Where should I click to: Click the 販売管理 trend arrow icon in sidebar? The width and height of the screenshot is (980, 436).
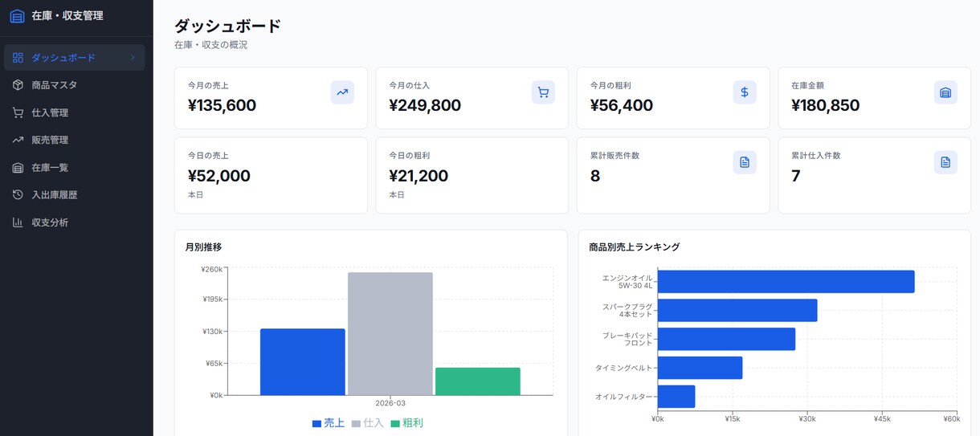point(18,140)
